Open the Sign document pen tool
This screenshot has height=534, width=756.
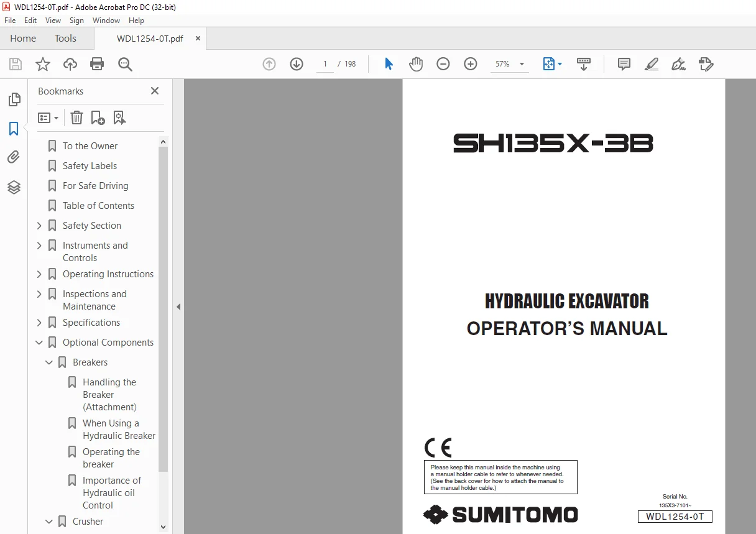[679, 64]
